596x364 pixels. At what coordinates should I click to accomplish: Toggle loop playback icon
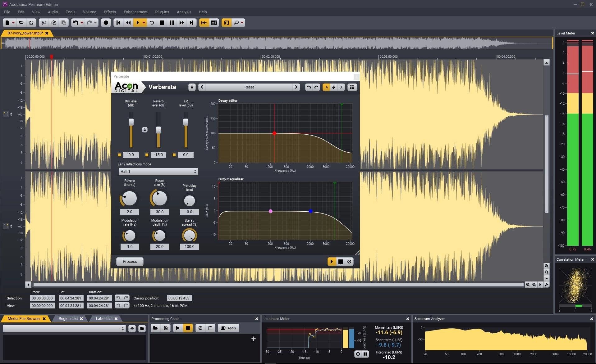(152, 23)
